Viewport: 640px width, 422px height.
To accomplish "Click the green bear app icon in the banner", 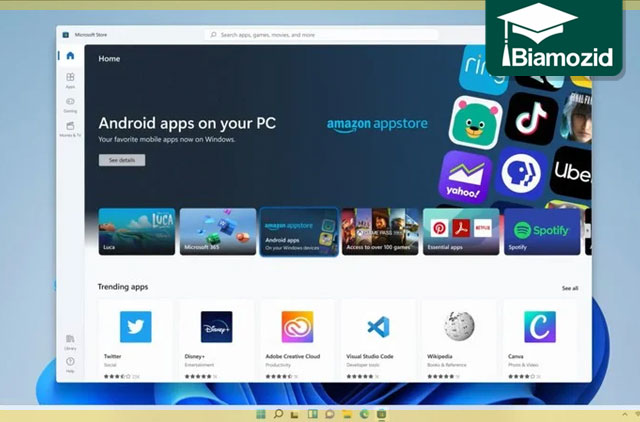I will pyautogui.click(x=475, y=122).
